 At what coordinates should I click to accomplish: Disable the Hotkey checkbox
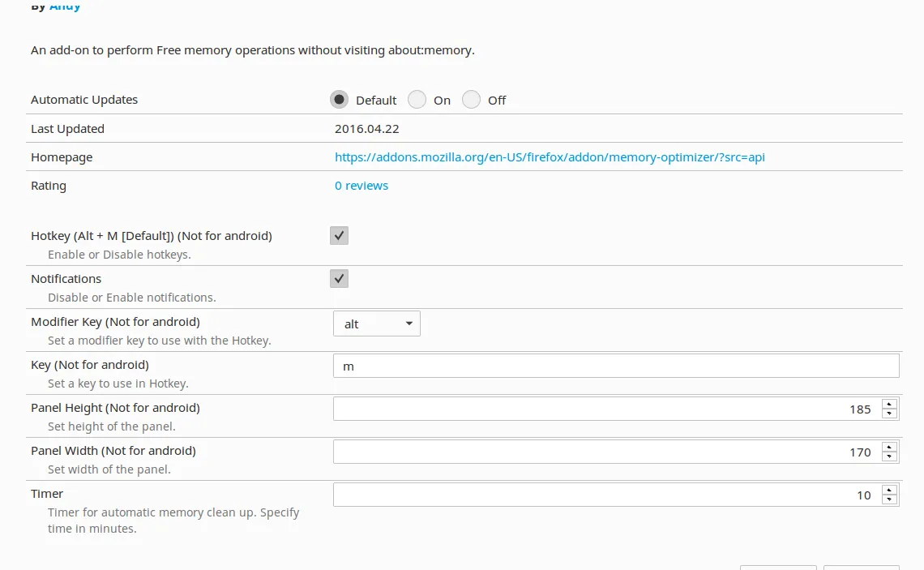[x=339, y=235]
